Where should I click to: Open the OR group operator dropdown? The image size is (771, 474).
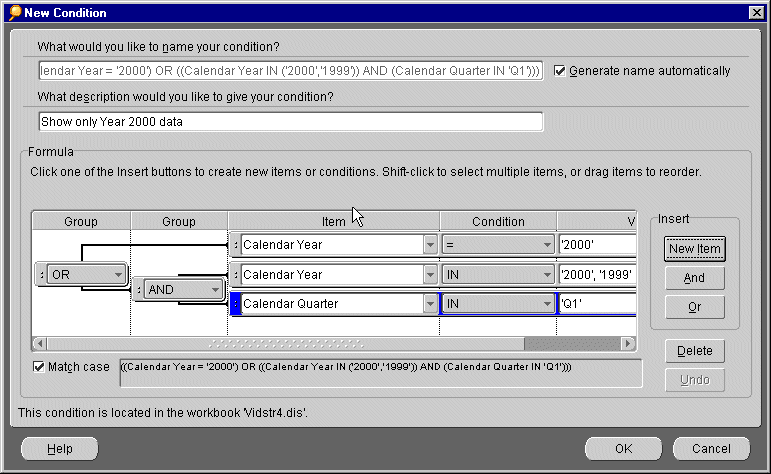pos(117,274)
